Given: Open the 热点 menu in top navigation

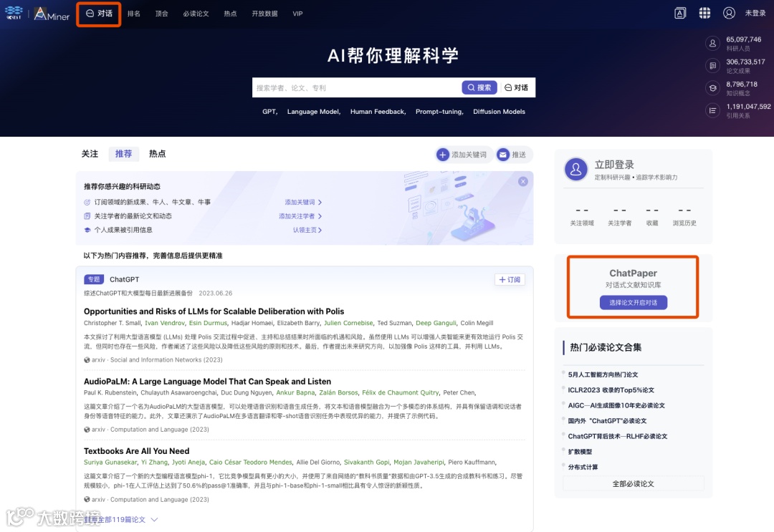Looking at the screenshot, I should (230, 14).
